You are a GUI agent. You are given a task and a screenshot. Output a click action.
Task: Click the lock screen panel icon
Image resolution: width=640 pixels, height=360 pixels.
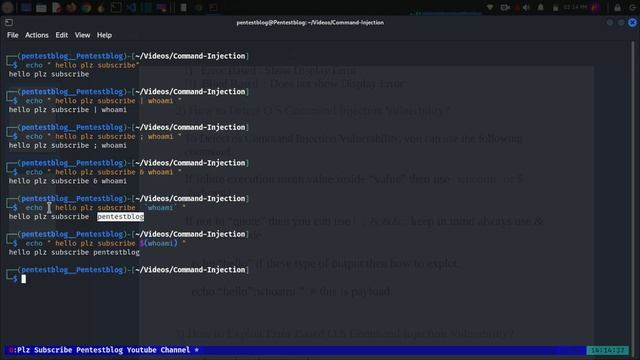[x=617, y=7]
